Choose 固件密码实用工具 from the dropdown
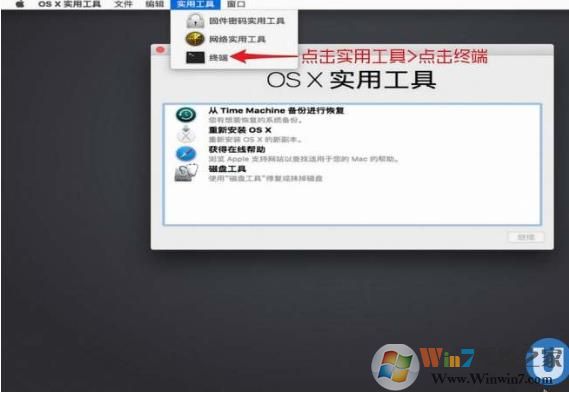Screen dimensions: 569x393 click(x=234, y=21)
